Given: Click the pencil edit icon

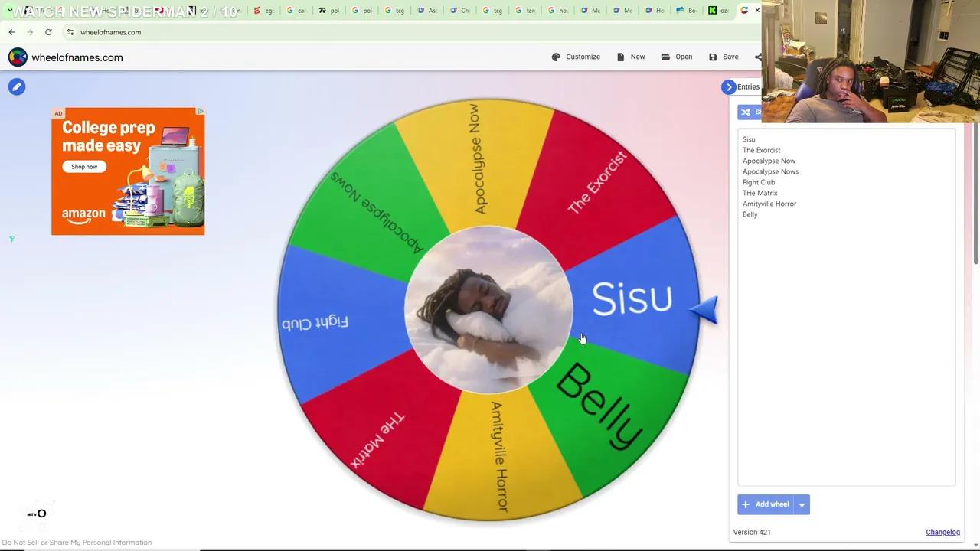Looking at the screenshot, I should (17, 86).
